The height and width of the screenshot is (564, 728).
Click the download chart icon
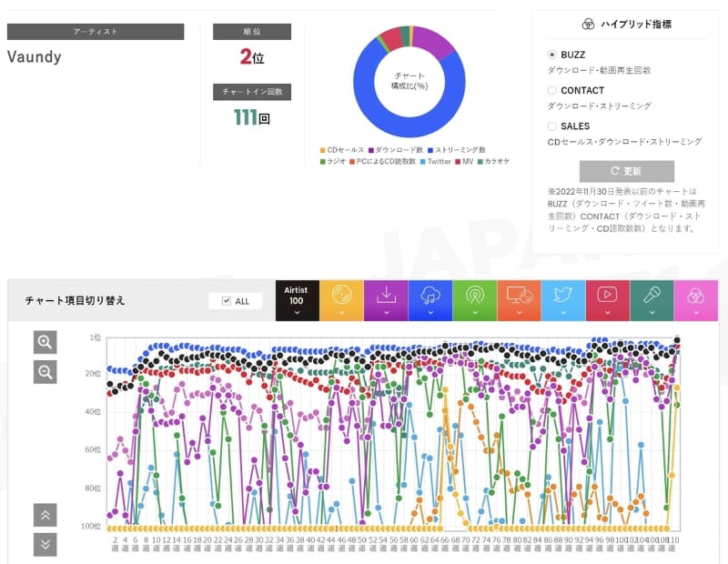tap(386, 294)
